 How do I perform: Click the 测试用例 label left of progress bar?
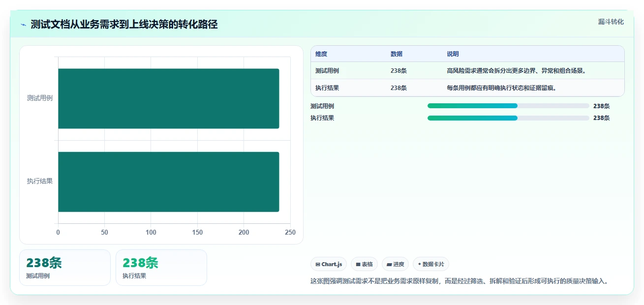322,106
